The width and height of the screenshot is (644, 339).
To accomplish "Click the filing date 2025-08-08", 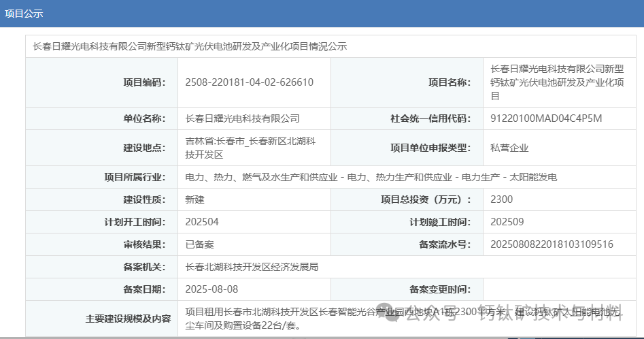I will pyautogui.click(x=211, y=289).
